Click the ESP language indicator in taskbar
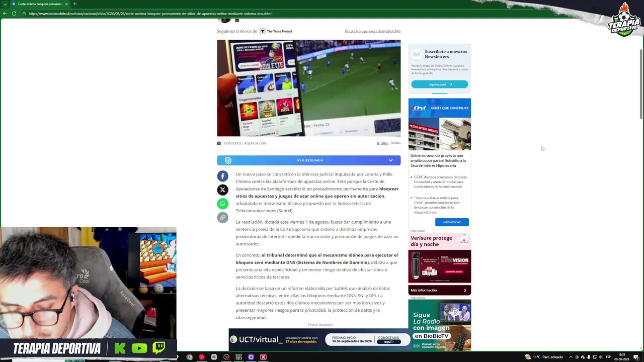644x362 pixels. pyautogui.click(x=608, y=357)
